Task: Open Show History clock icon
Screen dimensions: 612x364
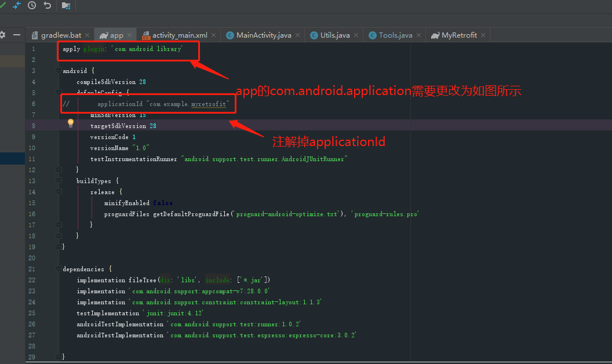Action: (x=32, y=5)
